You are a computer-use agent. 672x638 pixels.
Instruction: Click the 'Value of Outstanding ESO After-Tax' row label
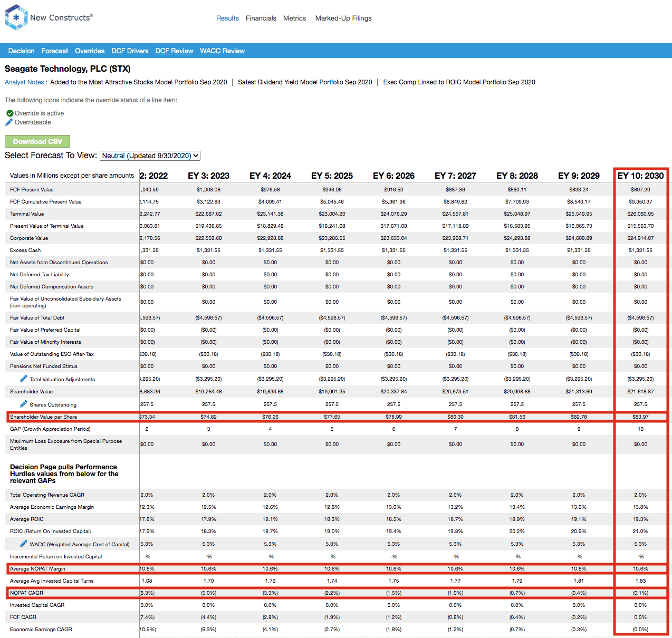52,354
